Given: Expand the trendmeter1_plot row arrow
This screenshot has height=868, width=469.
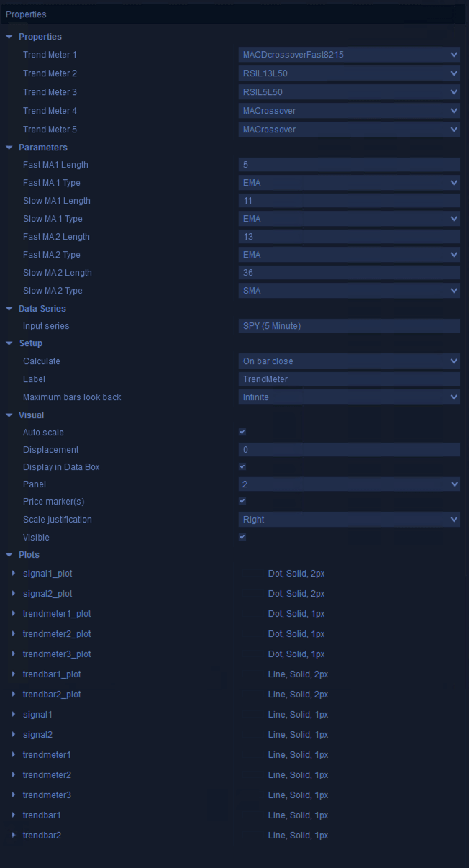Looking at the screenshot, I should coord(14,614).
